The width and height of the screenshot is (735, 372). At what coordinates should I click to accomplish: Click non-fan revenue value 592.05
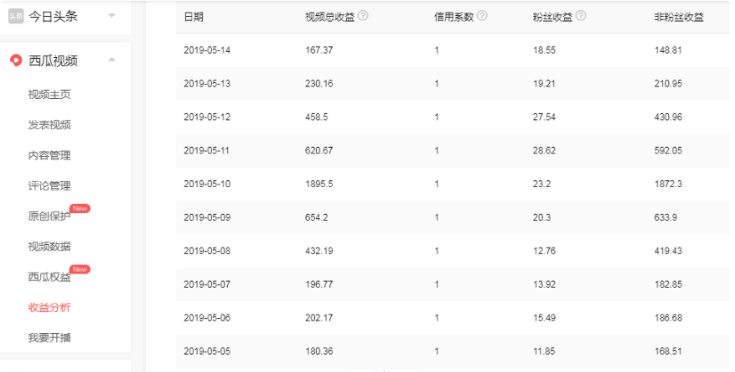[x=668, y=150]
